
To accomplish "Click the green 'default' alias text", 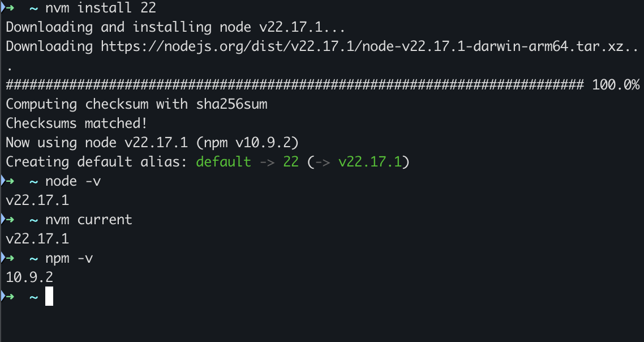I will 224,161.
